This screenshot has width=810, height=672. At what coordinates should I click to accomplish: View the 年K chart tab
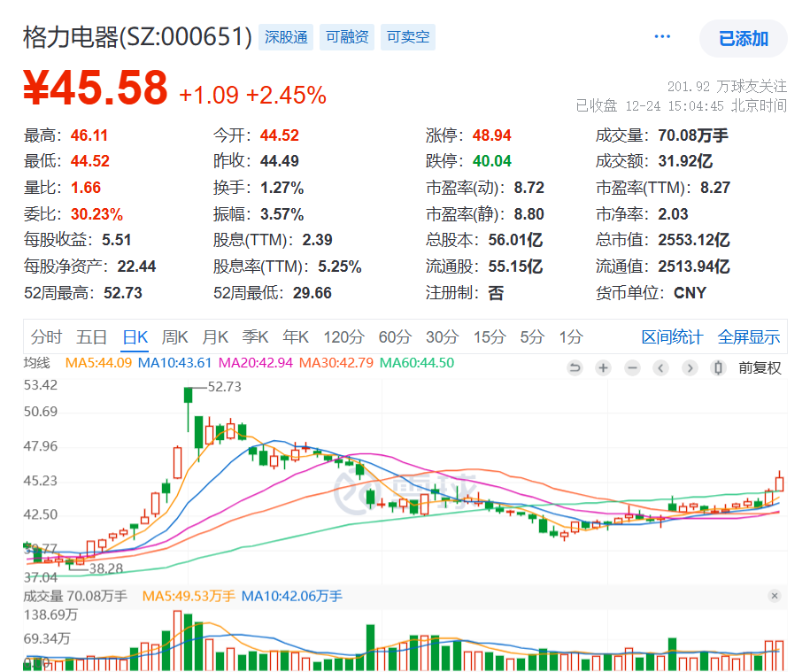[296, 337]
